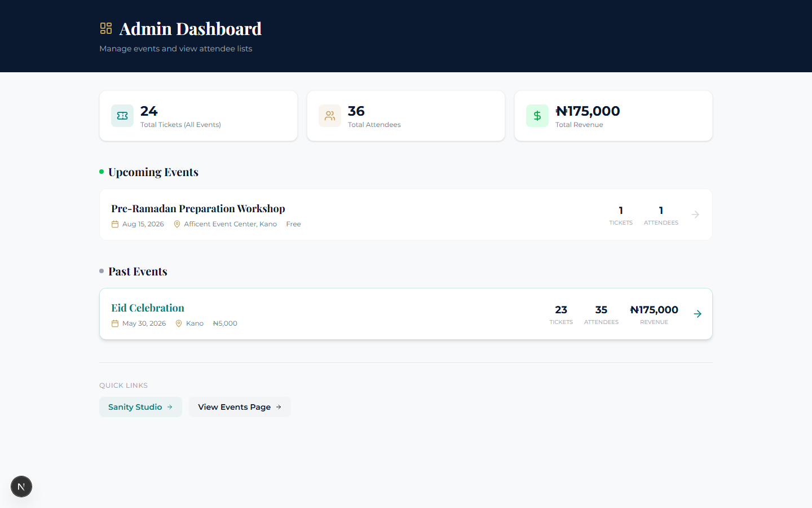
Task: Open View Events Page quick link
Action: coord(240,407)
